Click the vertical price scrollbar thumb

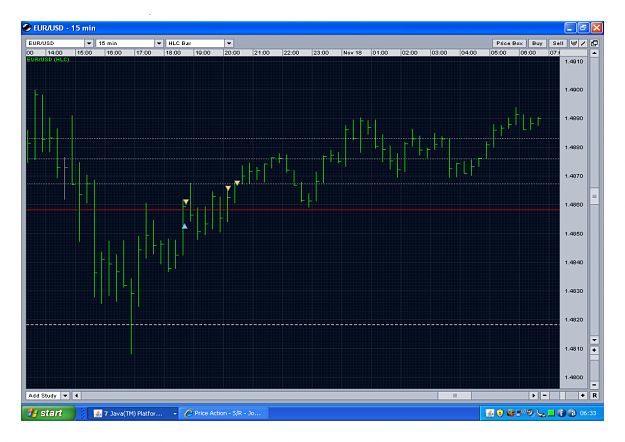[x=594, y=196]
